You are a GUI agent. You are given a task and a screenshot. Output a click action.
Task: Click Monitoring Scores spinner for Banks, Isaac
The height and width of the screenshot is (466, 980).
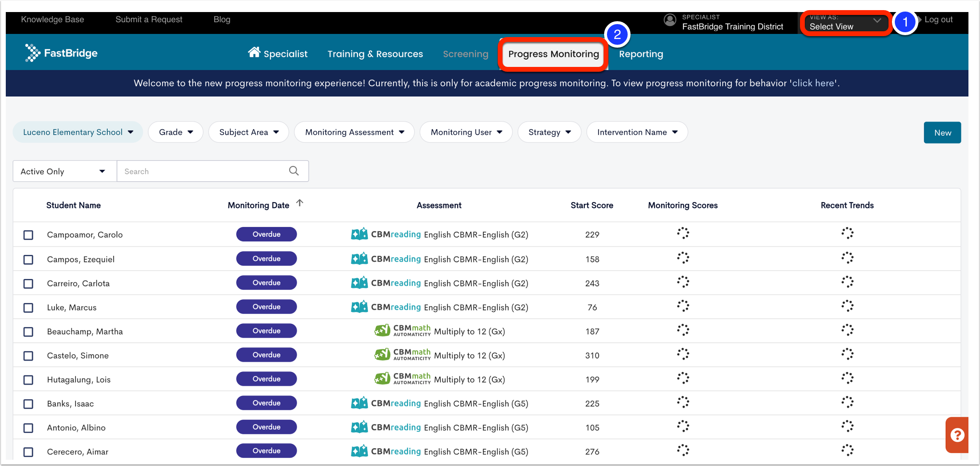click(683, 402)
